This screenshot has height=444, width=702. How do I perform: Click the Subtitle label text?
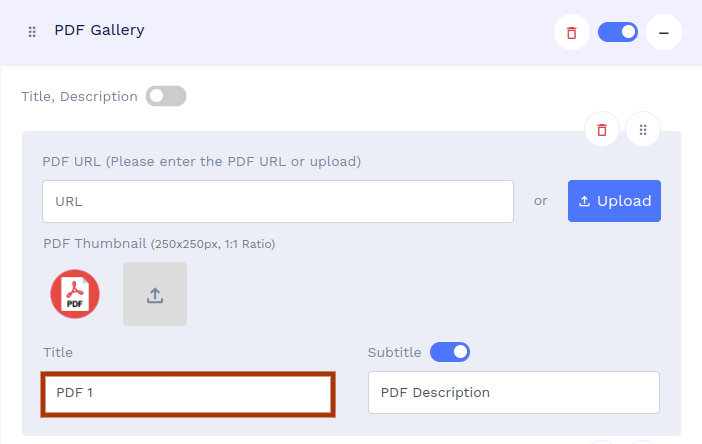[x=395, y=353]
